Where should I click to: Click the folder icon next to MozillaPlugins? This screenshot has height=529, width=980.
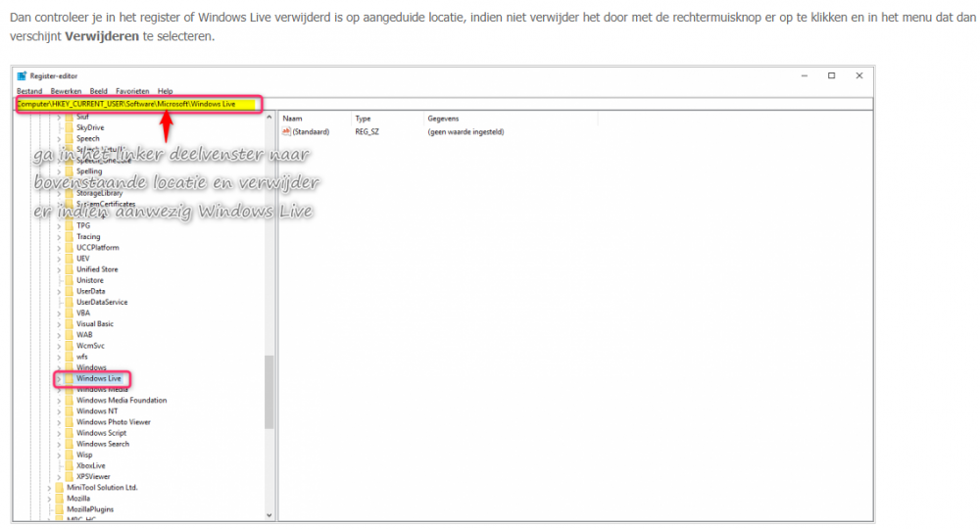(60, 509)
